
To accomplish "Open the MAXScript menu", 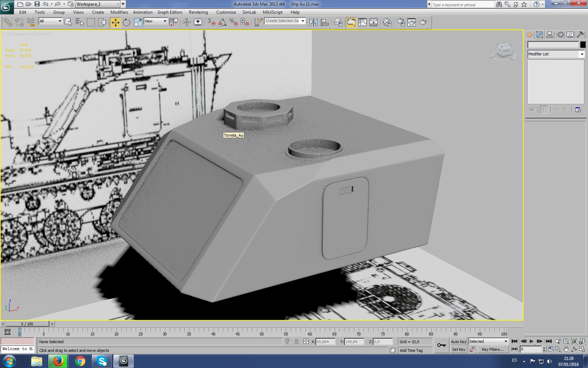I will pos(273,12).
